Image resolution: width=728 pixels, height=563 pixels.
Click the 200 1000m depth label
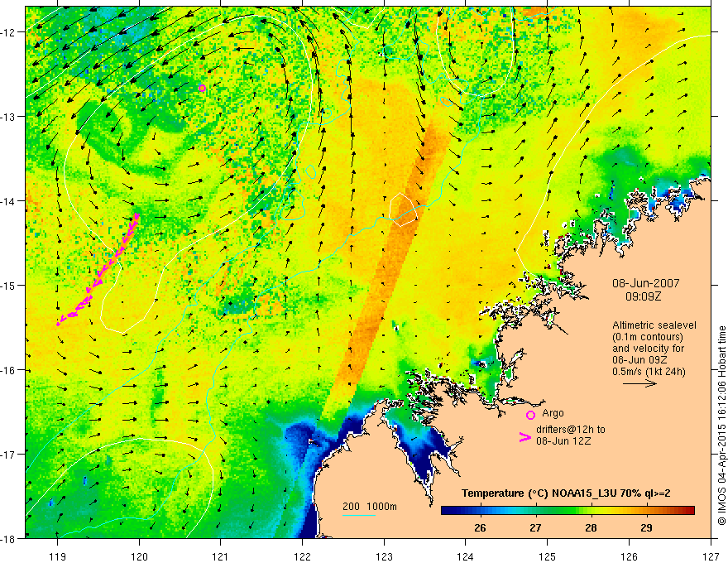(370, 507)
